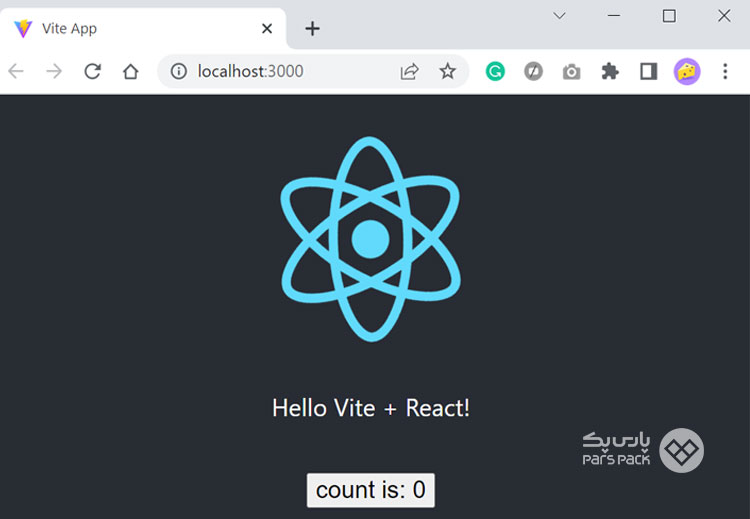The height and width of the screenshot is (519, 750).
Task: Go to the browser home page
Action: (x=131, y=71)
